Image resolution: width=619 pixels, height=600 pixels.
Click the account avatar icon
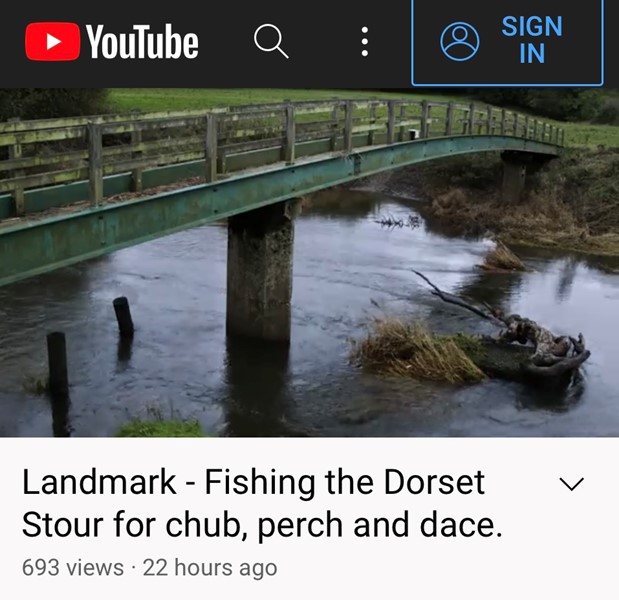coord(460,41)
